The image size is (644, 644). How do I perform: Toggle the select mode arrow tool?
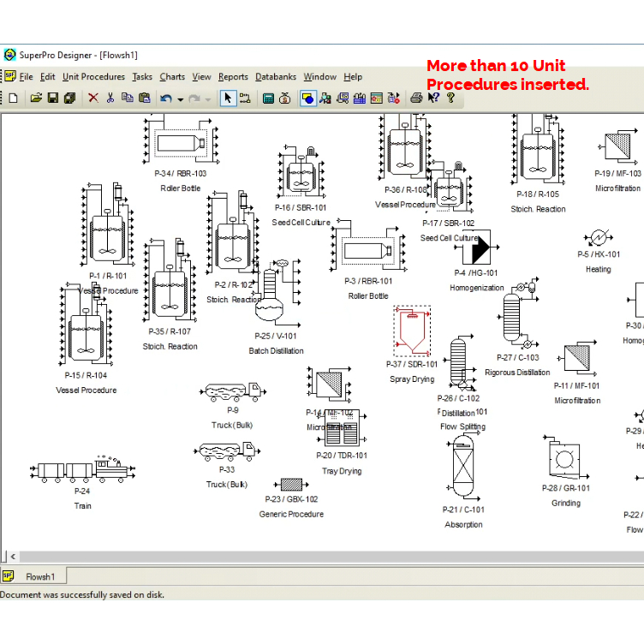228,98
